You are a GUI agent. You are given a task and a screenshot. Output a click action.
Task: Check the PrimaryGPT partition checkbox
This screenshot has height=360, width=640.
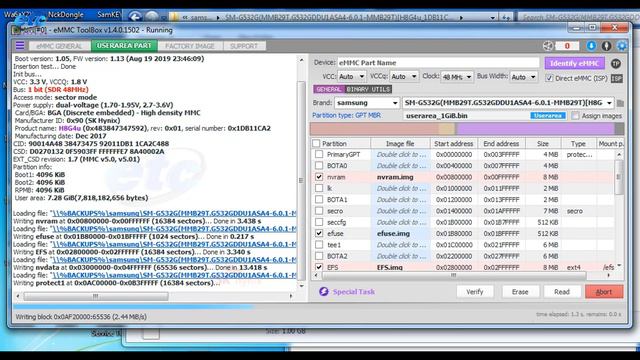coord(319,154)
